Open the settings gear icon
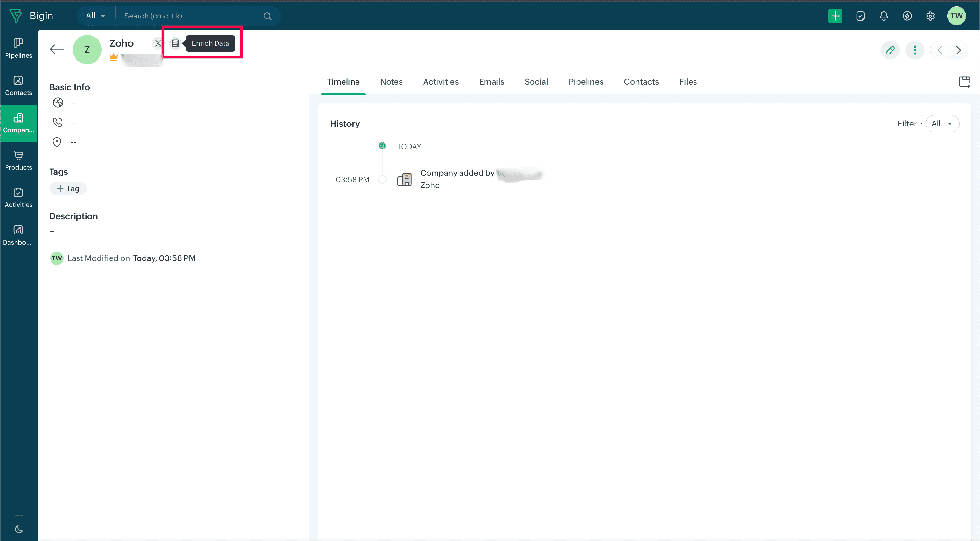 [x=930, y=16]
